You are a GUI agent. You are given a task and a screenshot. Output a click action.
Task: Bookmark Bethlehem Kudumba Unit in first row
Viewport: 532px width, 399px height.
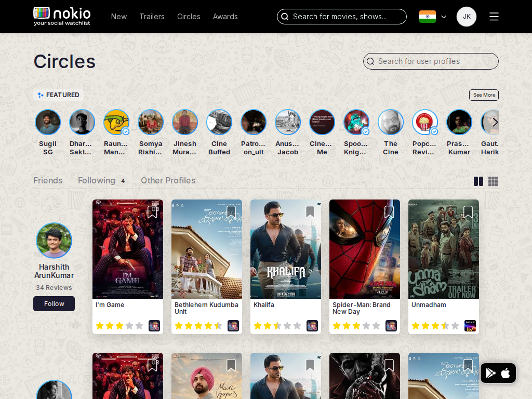point(231,212)
